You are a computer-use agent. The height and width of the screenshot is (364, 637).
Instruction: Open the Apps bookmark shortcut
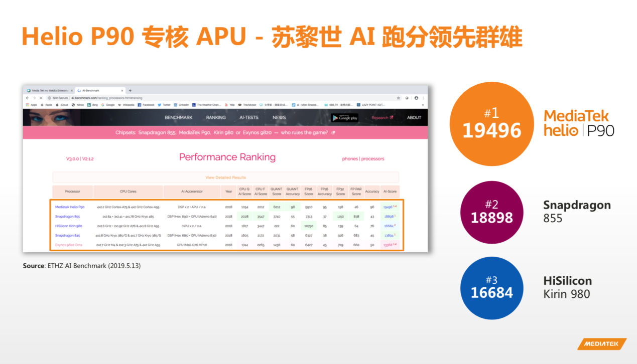click(31, 105)
